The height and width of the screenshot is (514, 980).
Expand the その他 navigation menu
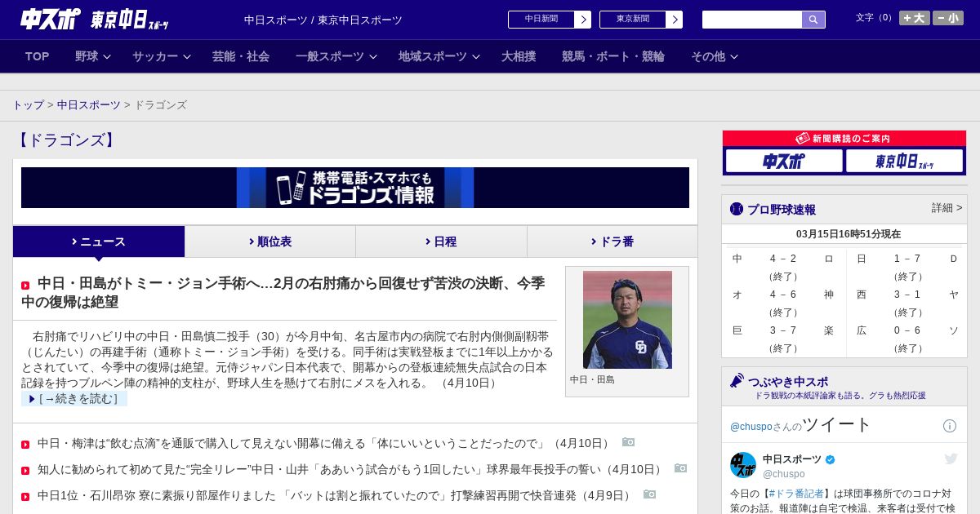pos(715,56)
